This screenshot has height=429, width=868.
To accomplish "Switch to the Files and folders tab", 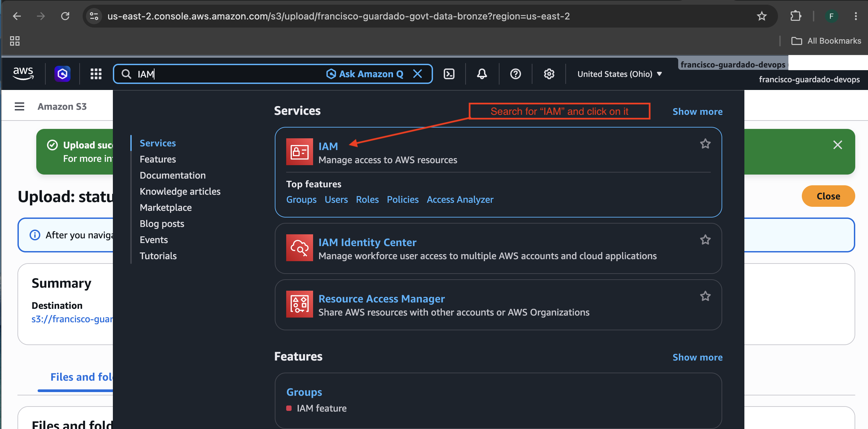I will click(x=81, y=377).
